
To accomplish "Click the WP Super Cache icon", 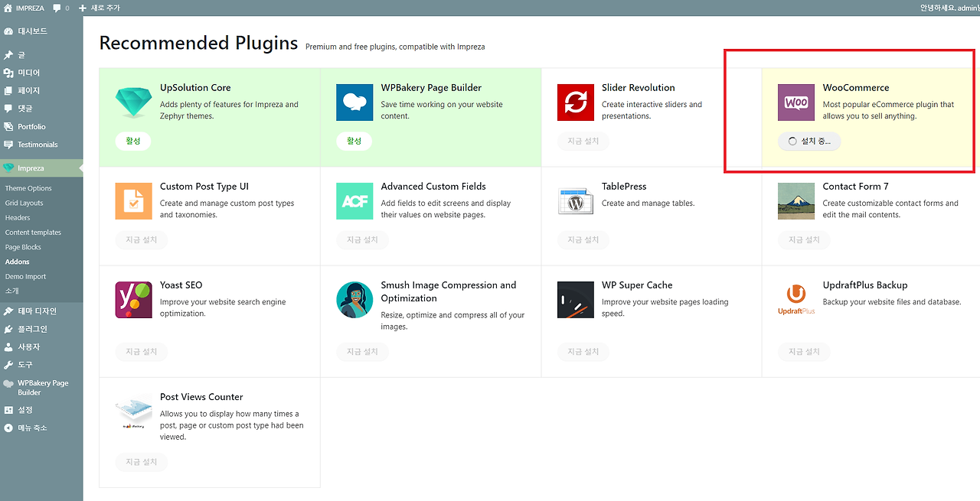I will [576, 300].
